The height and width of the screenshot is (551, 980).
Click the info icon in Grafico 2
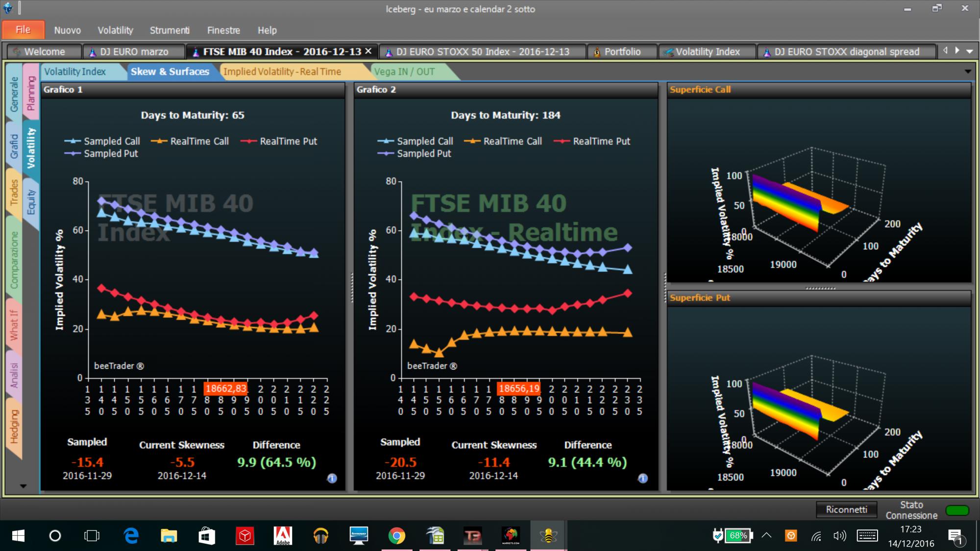pyautogui.click(x=643, y=479)
